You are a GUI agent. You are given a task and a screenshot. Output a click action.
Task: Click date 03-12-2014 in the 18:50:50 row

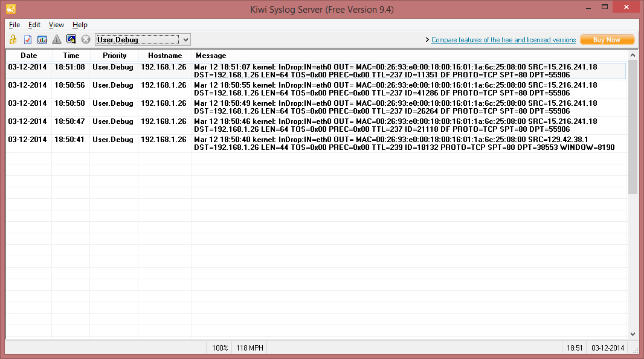[28, 103]
